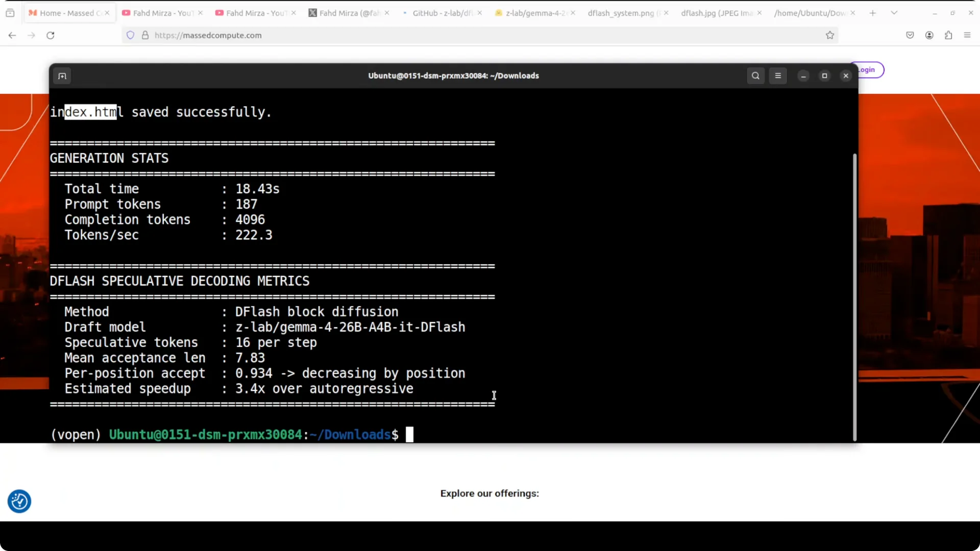Click the DFLASH SPECULATIVE DECODING METRICS heading
980x551 pixels.
tap(180, 282)
